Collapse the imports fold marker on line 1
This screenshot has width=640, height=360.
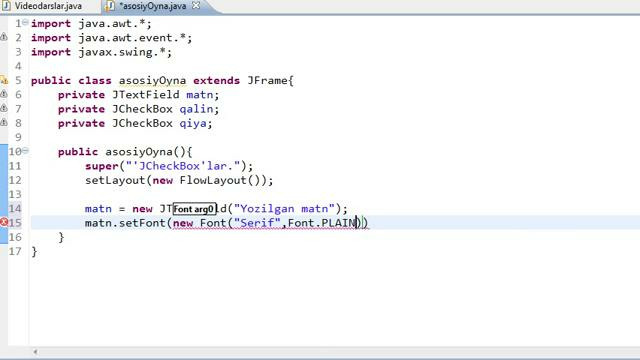click(x=25, y=22)
